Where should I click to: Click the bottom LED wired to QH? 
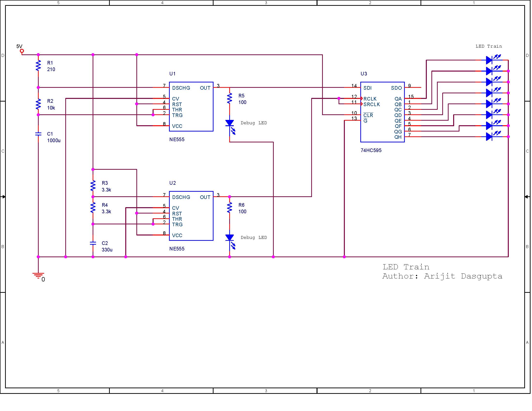pos(494,136)
